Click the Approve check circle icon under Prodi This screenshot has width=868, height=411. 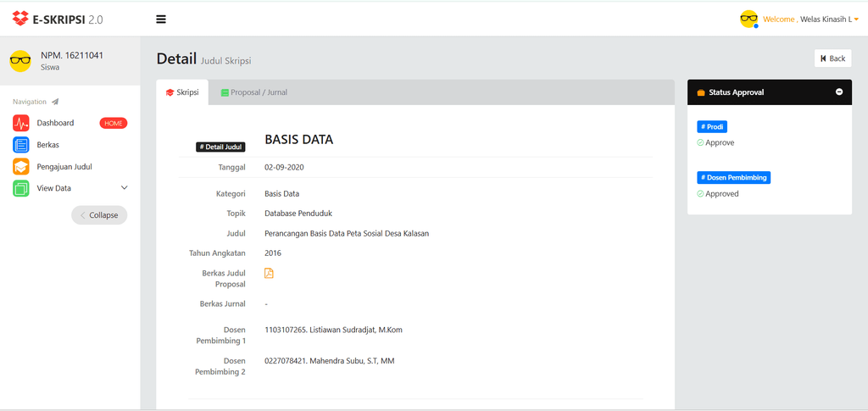click(x=700, y=142)
